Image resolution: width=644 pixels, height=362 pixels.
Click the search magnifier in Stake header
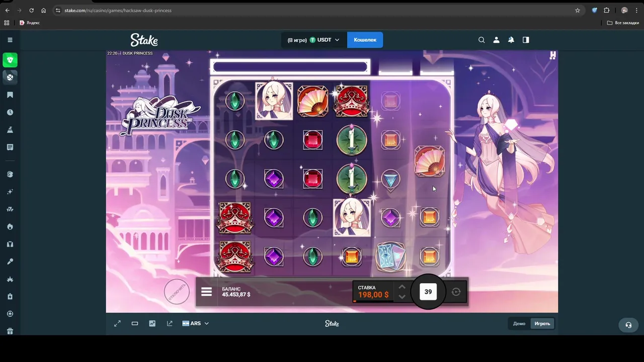[481, 40]
